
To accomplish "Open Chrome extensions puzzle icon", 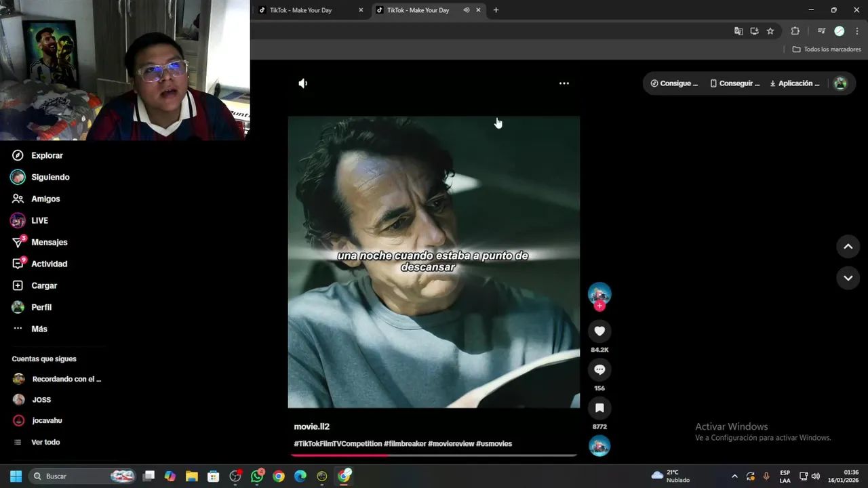I will coord(795,31).
